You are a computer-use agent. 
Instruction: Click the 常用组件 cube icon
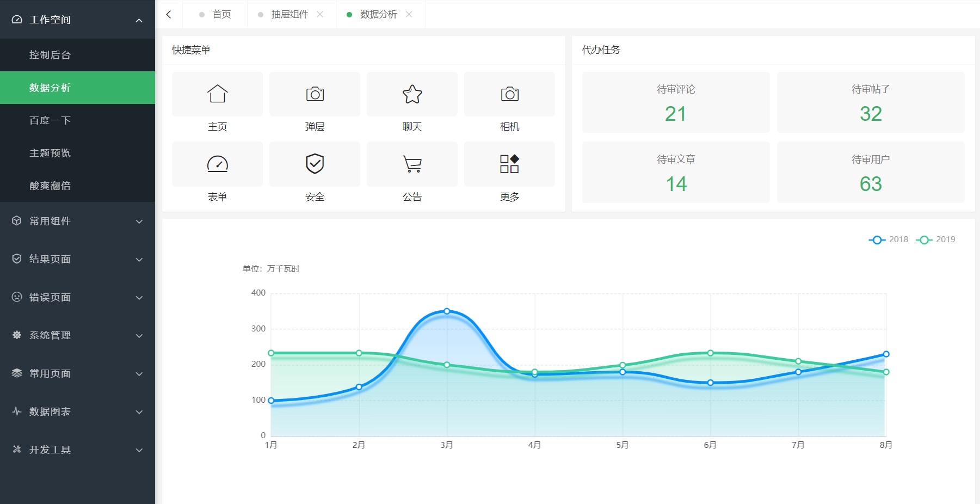coord(17,221)
